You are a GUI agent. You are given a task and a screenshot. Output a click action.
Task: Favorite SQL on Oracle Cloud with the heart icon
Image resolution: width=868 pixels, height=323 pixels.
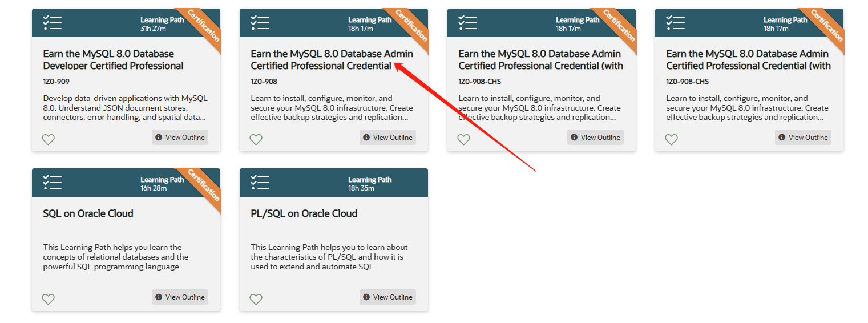tap(49, 298)
